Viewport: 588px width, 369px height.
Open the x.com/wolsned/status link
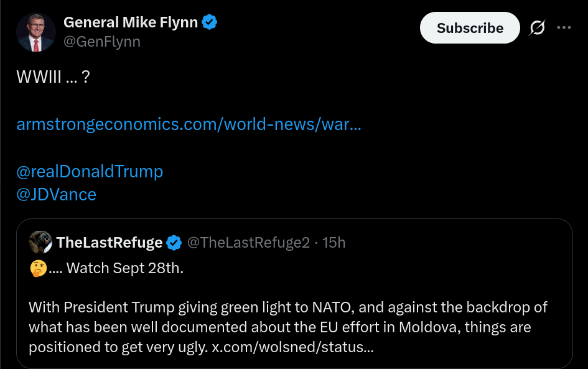click(x=292, y=347)
